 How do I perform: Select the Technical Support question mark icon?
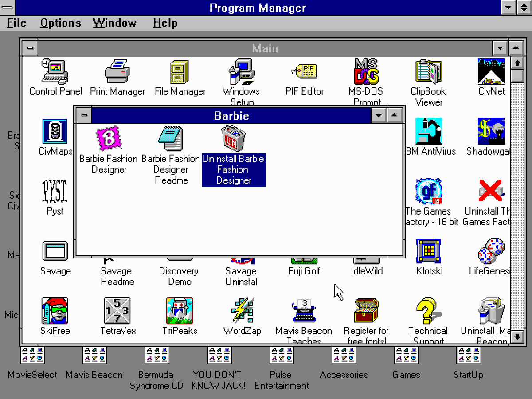(429, 311)
